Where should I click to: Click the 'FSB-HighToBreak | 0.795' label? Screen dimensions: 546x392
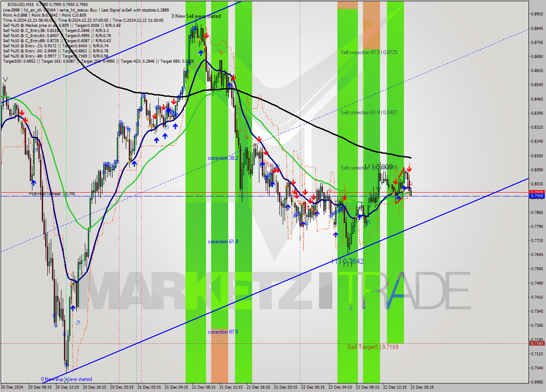[x=52, y=193]
